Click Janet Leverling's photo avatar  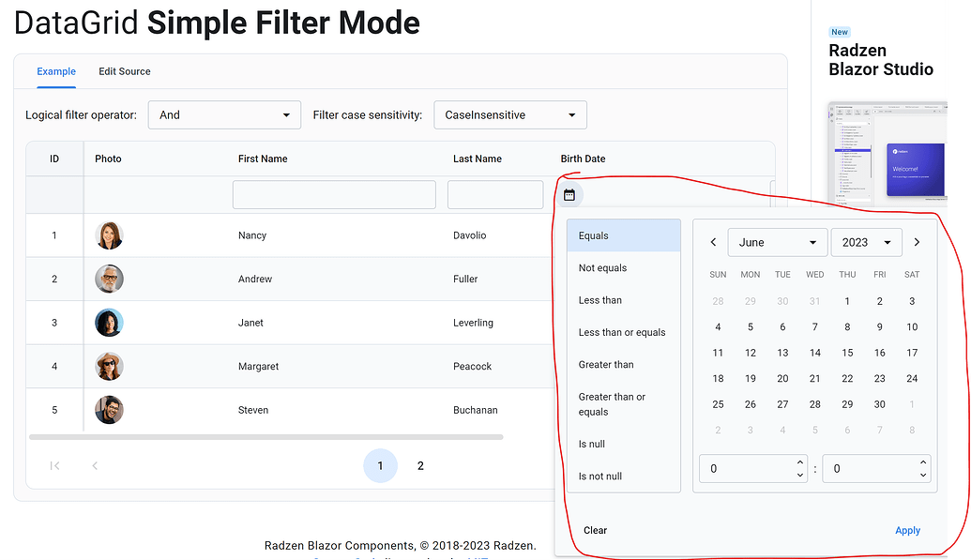coord(109,323)
